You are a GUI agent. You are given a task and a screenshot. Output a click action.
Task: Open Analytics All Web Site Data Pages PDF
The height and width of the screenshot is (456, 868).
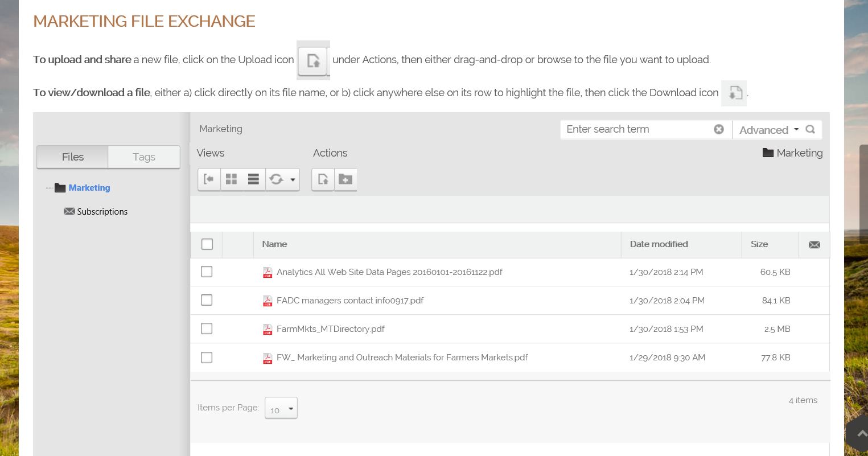pos(389,272)
